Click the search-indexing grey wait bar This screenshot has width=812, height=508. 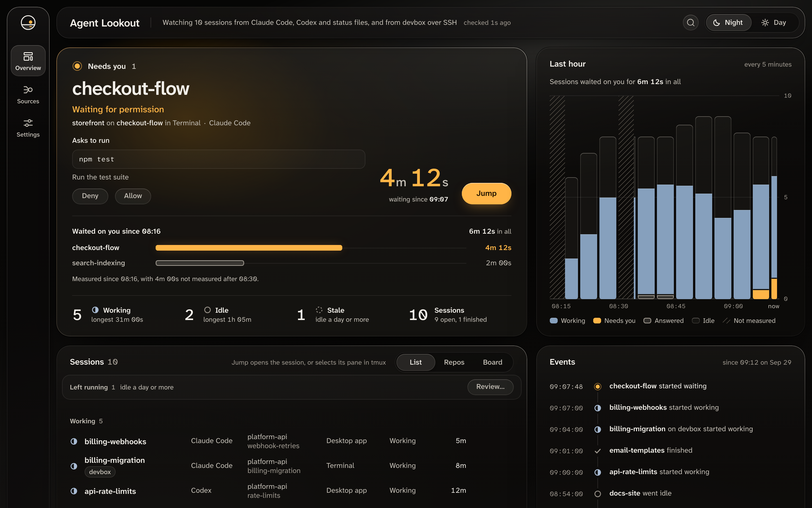(200, 263)
